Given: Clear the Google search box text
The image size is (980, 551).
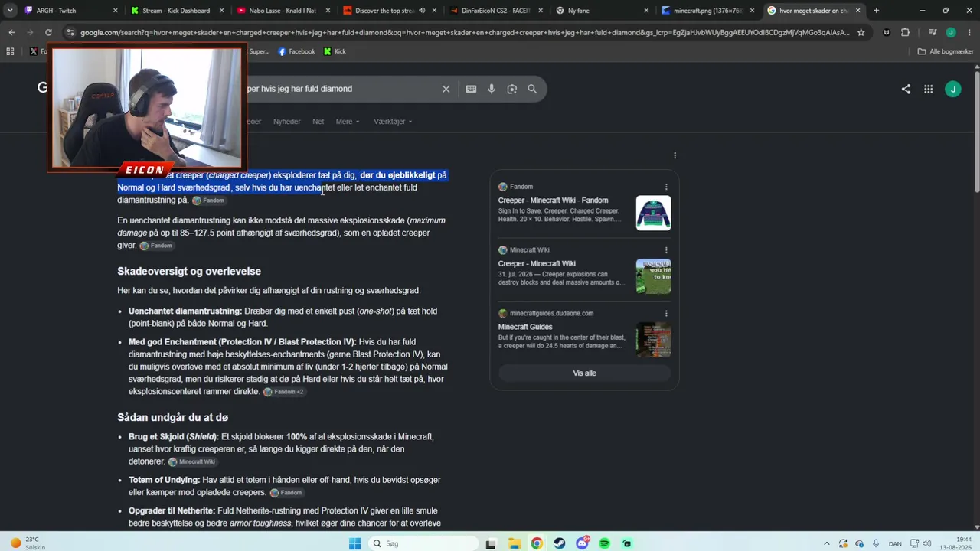Looking at the screenshot, I should pos(446,89).
